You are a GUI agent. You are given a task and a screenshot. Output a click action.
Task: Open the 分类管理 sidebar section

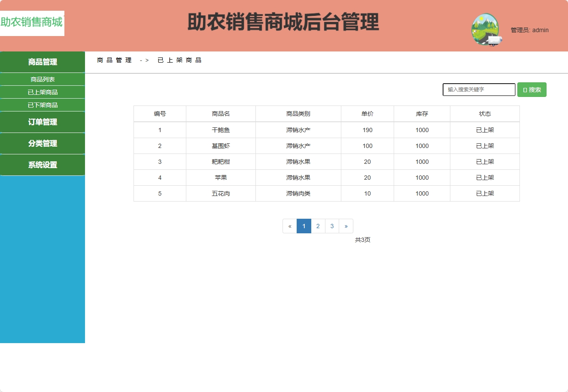(43, 143)
